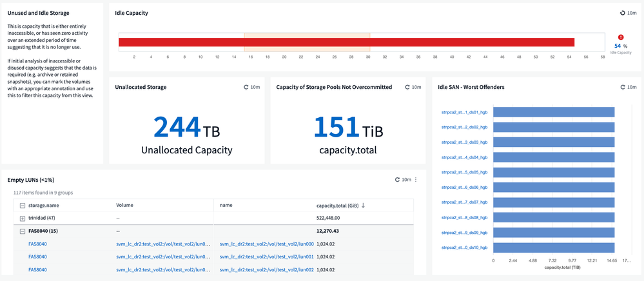The height and width of the screenshot is (281, 644).
Task: Open Empty LUNs three-dot options menu
Action: pyautogui.click(x=416, y=180)
